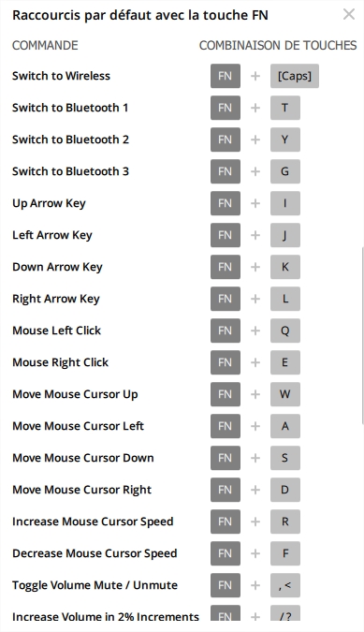Screen dimensions: 364x632
Task: Select the T key for Bluetooth 1
Action: coord(285,108)
